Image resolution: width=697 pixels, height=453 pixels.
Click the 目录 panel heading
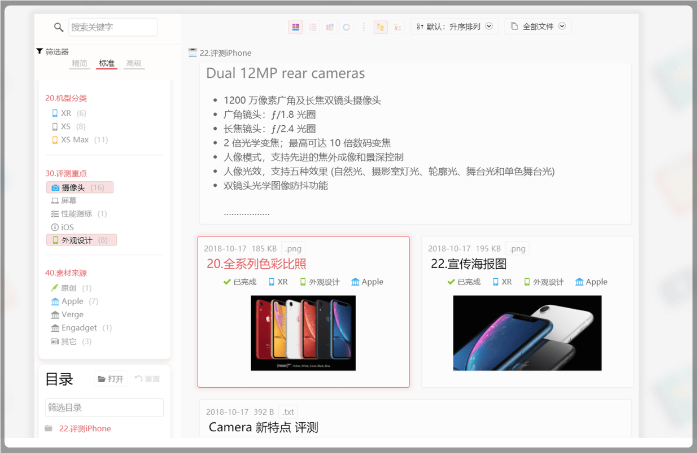pyautogui.click(x=59, y=379)
